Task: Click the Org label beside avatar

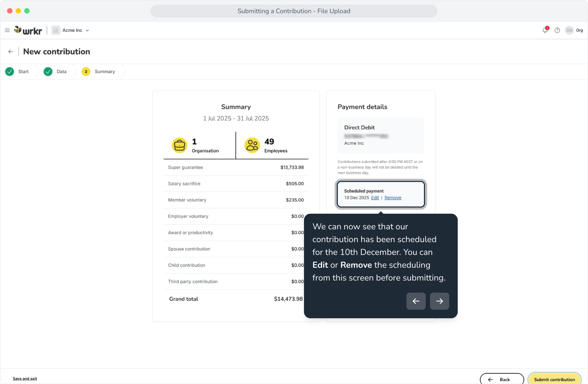Action: pyautogui.click(x=579, y=31)
